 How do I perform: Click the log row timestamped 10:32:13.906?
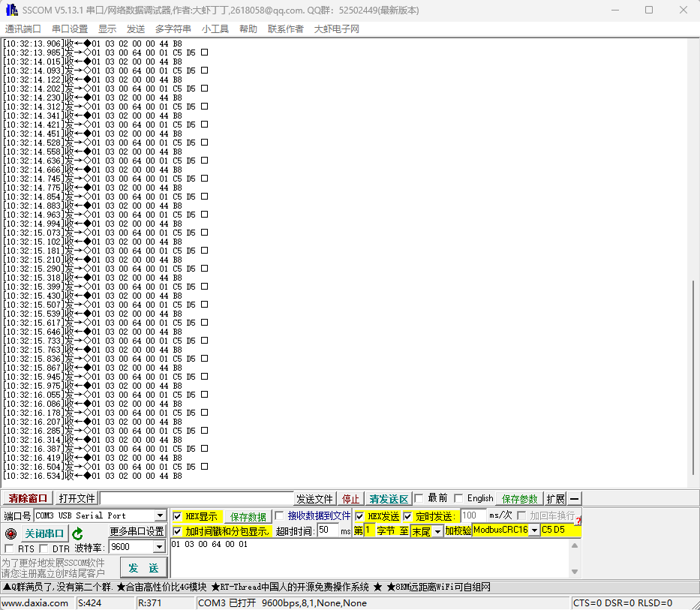click(92, 44)
